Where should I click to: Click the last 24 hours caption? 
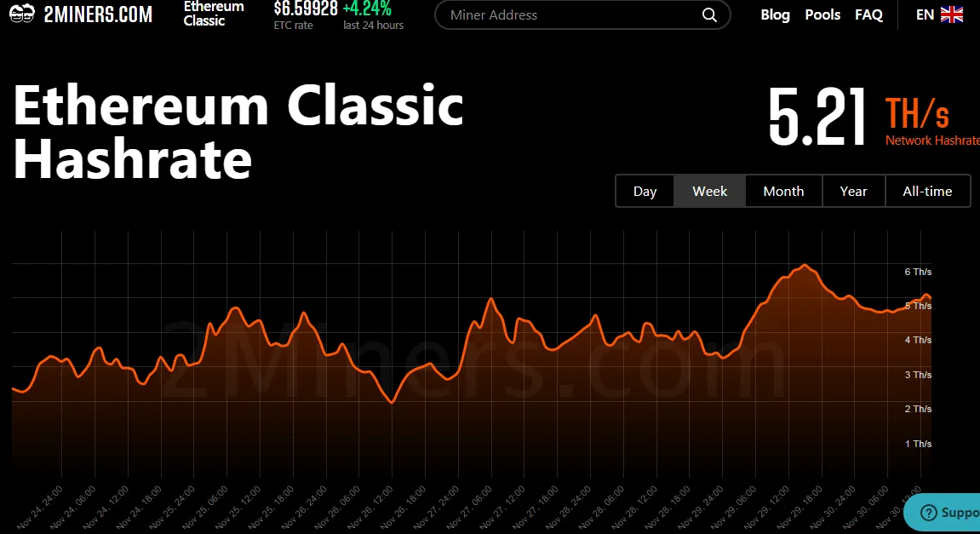pyautogui.click(x=373, y=25)
